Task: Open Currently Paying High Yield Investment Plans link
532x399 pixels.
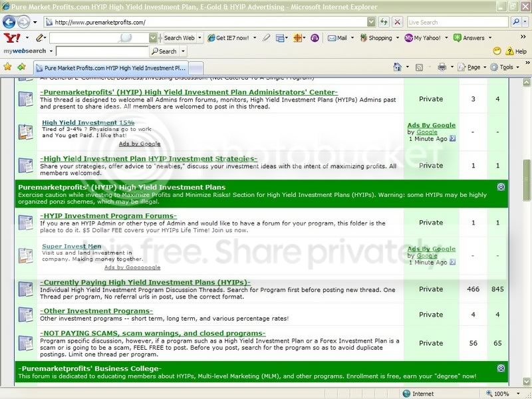Action: click(x=145, y=282)
